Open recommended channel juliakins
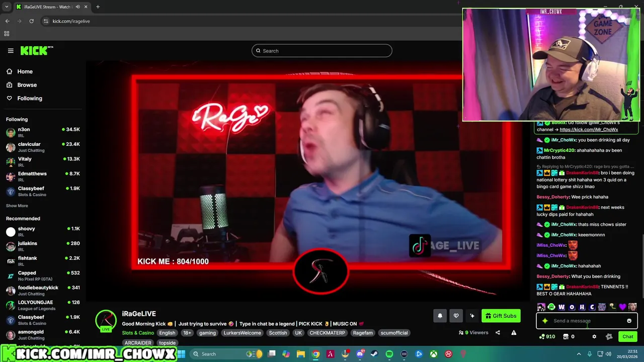Image resolution: width=644 pixels, height=362 pixels. pos(43,246)
